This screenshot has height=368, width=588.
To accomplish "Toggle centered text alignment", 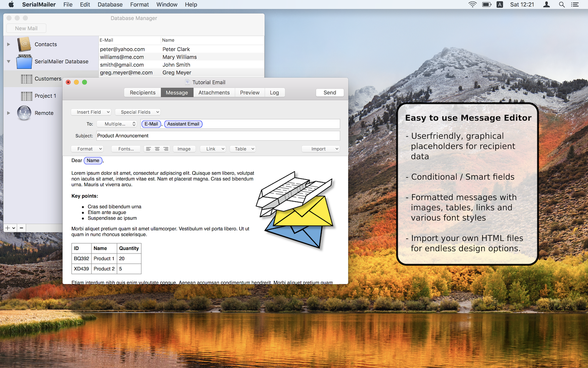I will 157,149.
